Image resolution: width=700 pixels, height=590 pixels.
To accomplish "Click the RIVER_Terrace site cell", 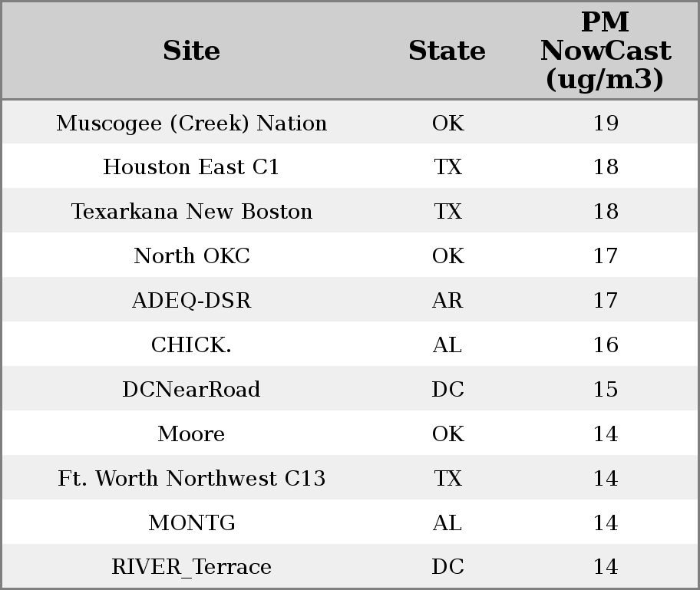I will click(191, 567).
